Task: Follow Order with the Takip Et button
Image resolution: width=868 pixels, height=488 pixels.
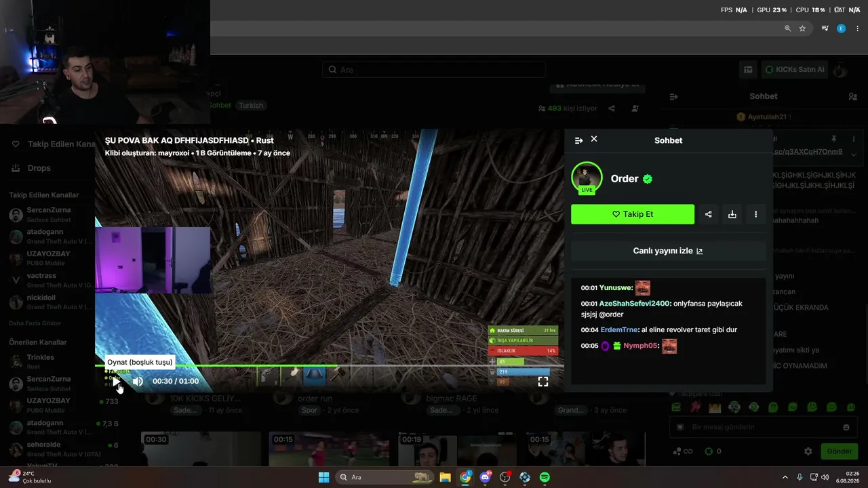Action: (x=633, y=214)
